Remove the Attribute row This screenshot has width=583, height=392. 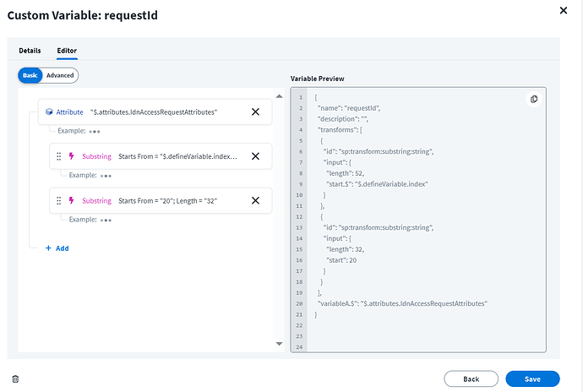pos(255,112)
